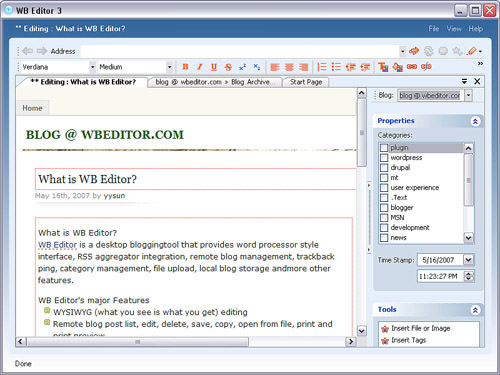Click Insert File or Image star icon
The width and height of the screenshot is (500, 375).
pyautogui.click(x=385, y=329)
